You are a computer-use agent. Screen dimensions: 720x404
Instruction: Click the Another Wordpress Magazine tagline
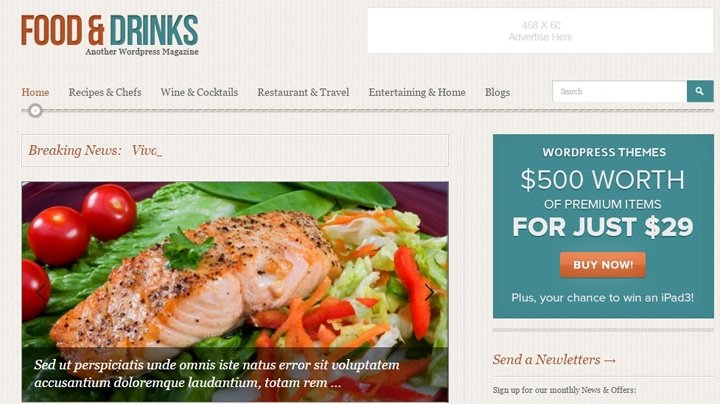pyautogui.click(x=142, y=52)
